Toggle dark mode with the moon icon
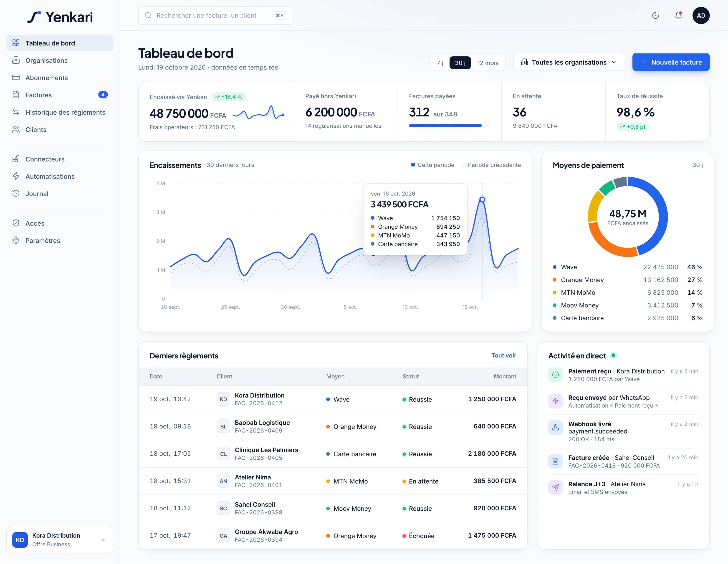728x564 pixels. (x=655, y=15)
